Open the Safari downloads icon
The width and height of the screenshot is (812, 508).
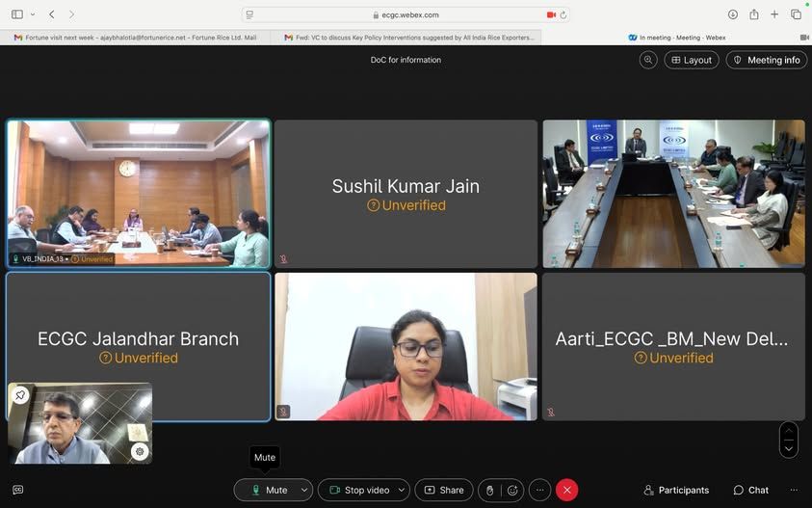(x=733, y=14)
